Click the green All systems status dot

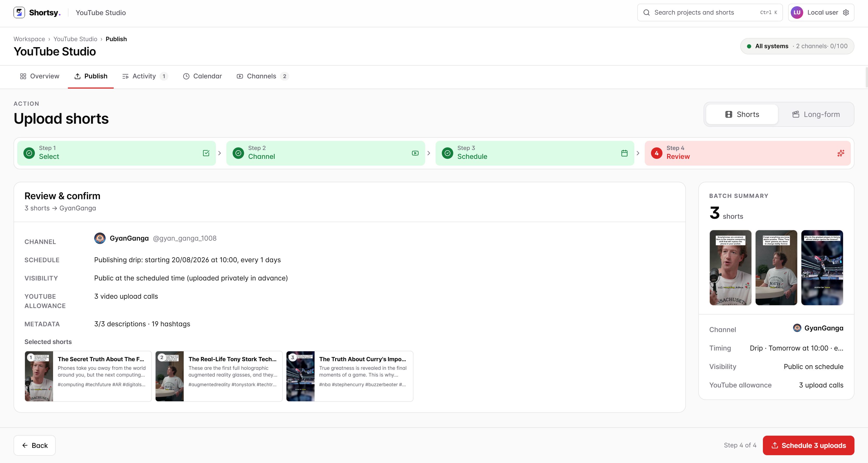749,46
